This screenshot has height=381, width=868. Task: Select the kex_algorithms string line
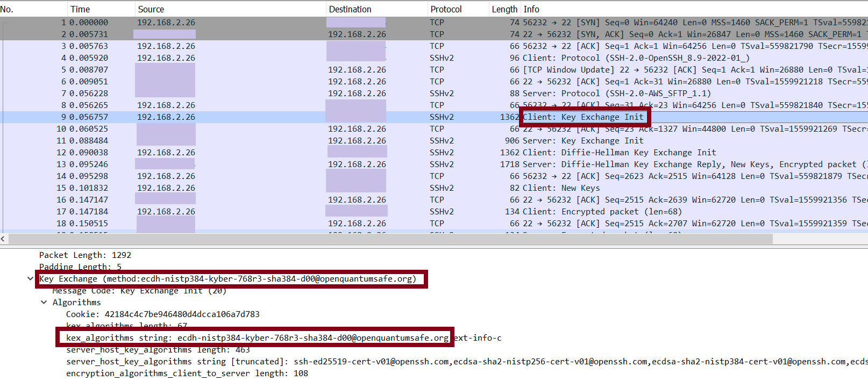pyautogui.click(x=283, y=338)
